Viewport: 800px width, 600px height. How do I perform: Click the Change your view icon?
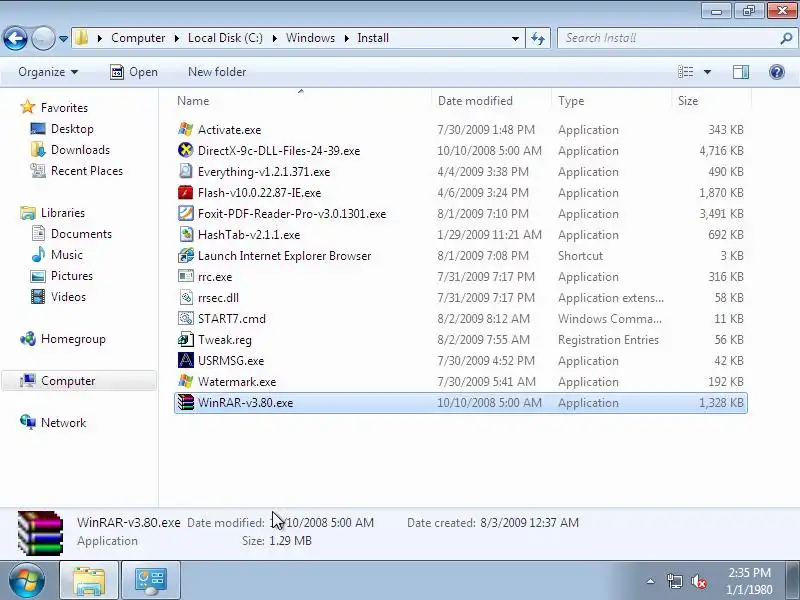tap(685, 72)
